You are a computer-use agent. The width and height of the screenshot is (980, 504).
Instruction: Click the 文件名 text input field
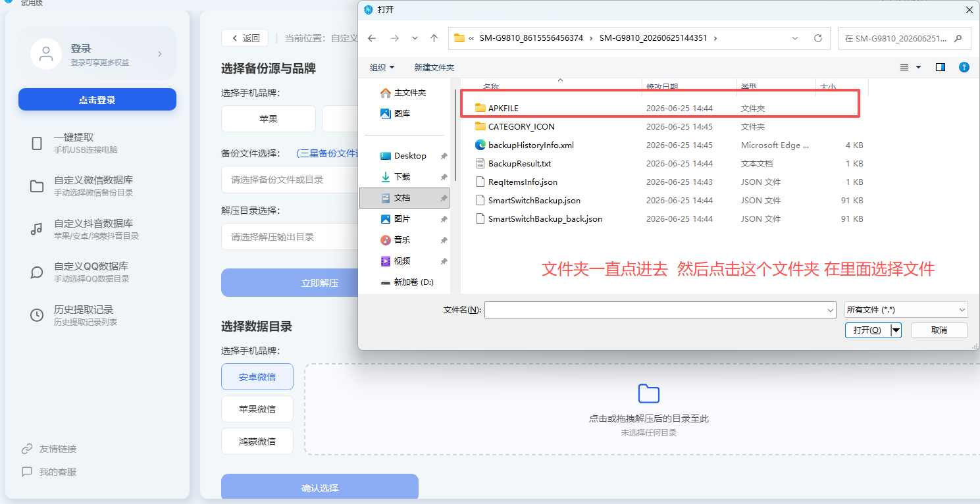pos(655,309)
